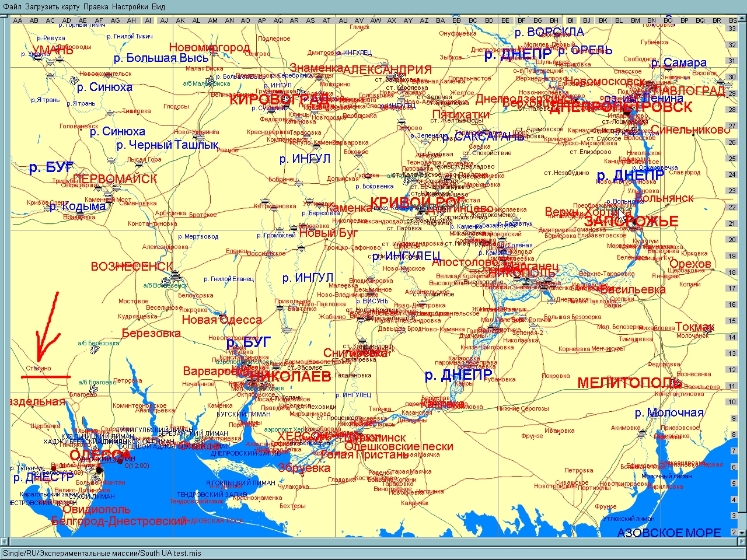This screenshot has height=560, width=747.
Task: Click the р. САКСАГАНЬ river label
Action: tap(483, 137)
